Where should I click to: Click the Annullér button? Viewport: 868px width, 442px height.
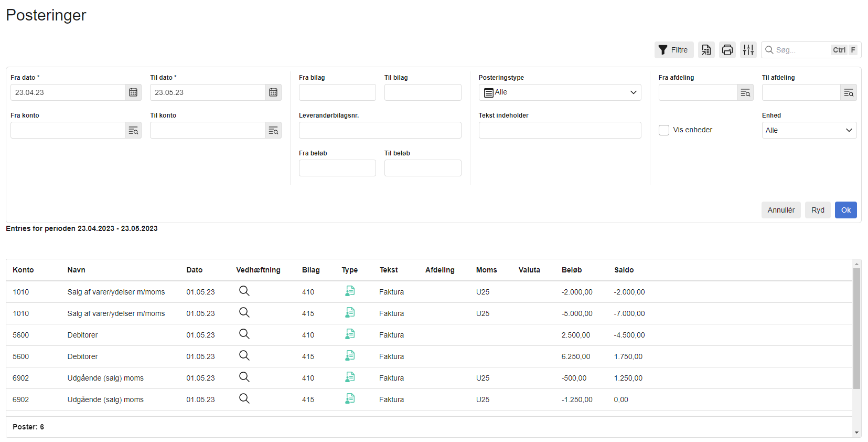[780, 210]
